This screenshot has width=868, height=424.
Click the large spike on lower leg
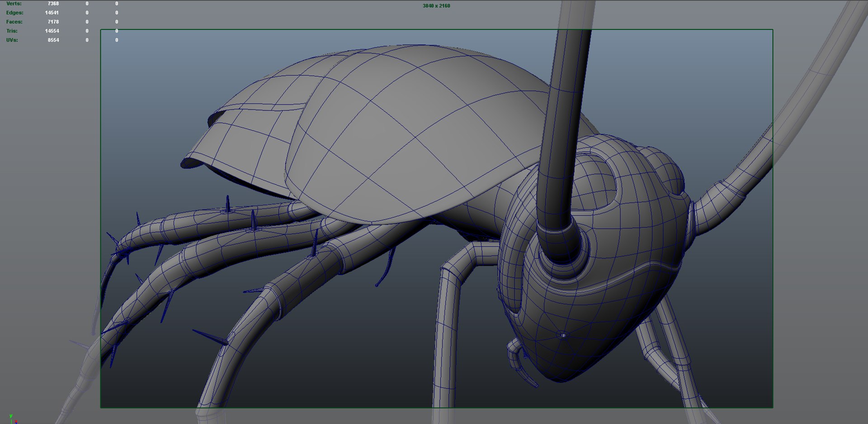[211, 338]
